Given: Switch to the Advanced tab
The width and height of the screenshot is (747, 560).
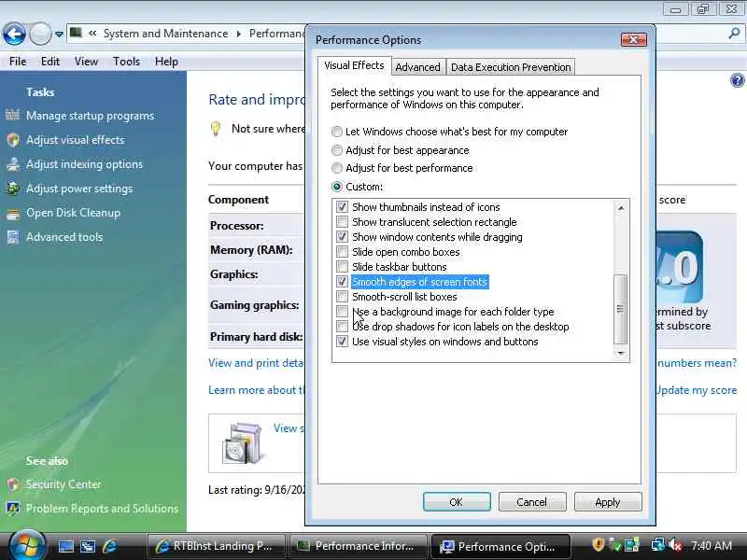Looking at the screenshot, I should point(417,67).
